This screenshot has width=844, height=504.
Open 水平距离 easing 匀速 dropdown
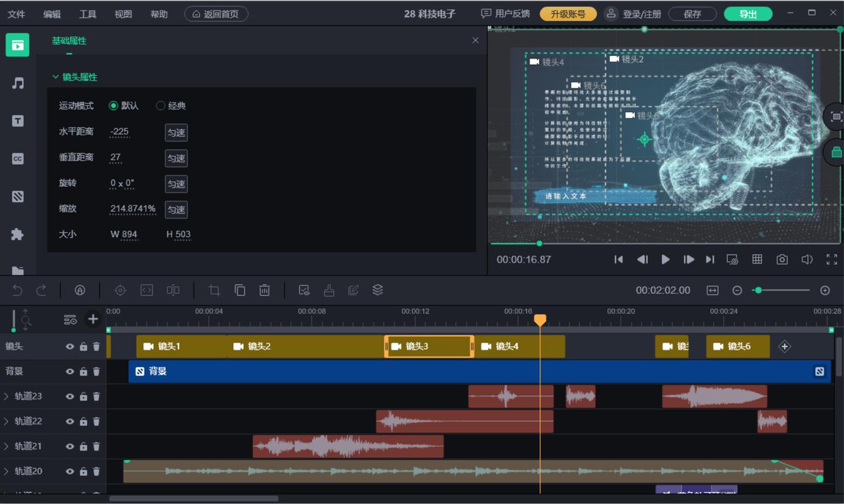pos(176,133)
